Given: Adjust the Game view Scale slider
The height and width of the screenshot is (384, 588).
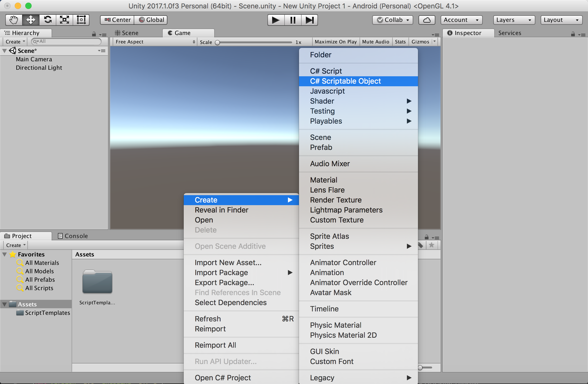Looking at the screenshot, I should 217,42.
